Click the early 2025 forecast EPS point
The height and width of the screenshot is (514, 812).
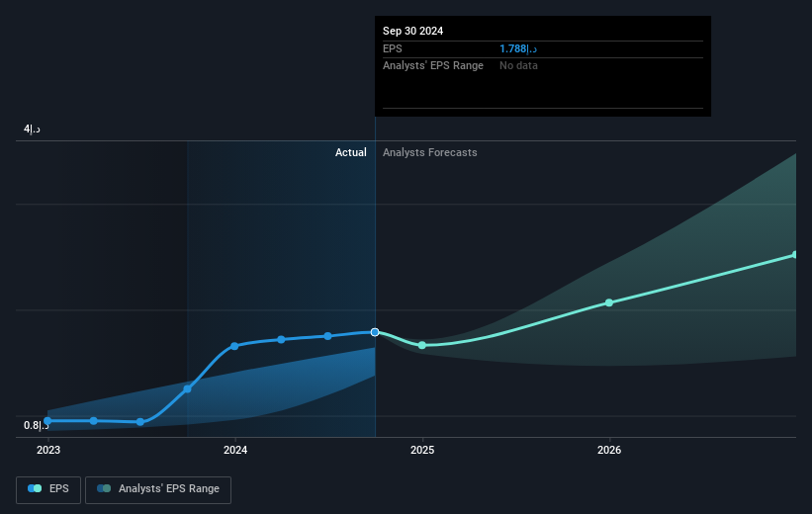click(422, 345)
